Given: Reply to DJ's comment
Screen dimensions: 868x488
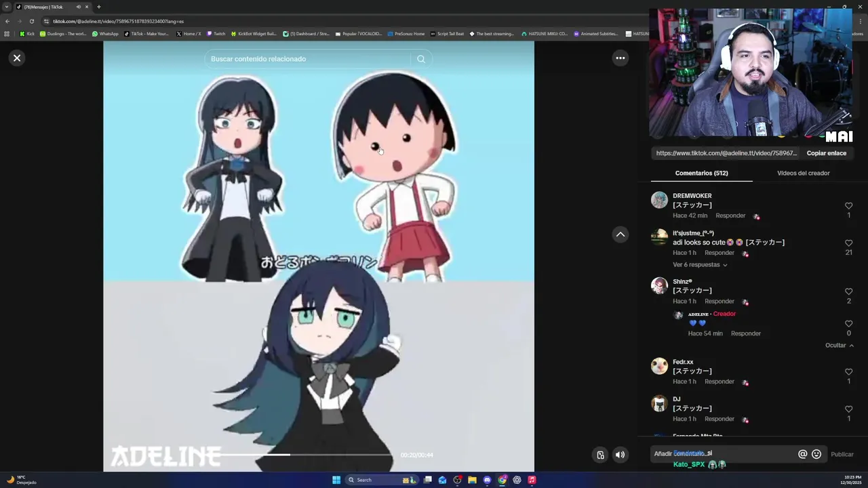Looking at the screenshot, I should (719, 419).
